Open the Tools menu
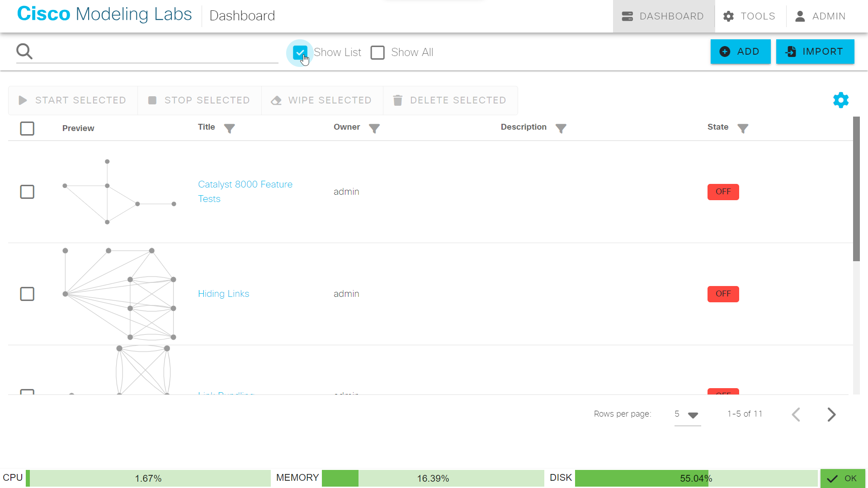Image resolution: width=868 pixels, height=488 pixels. 750,16
